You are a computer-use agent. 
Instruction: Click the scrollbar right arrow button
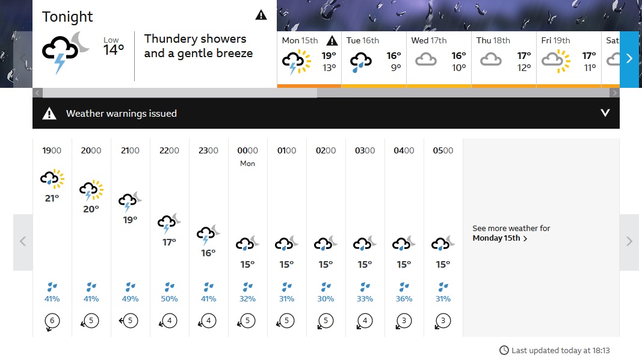[x=614, y=93]
